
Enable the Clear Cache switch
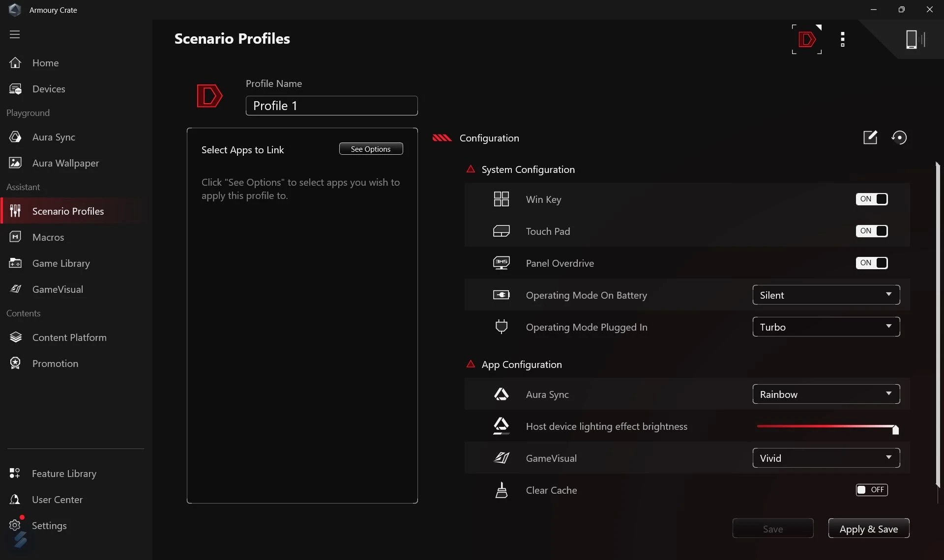point(872,490)
